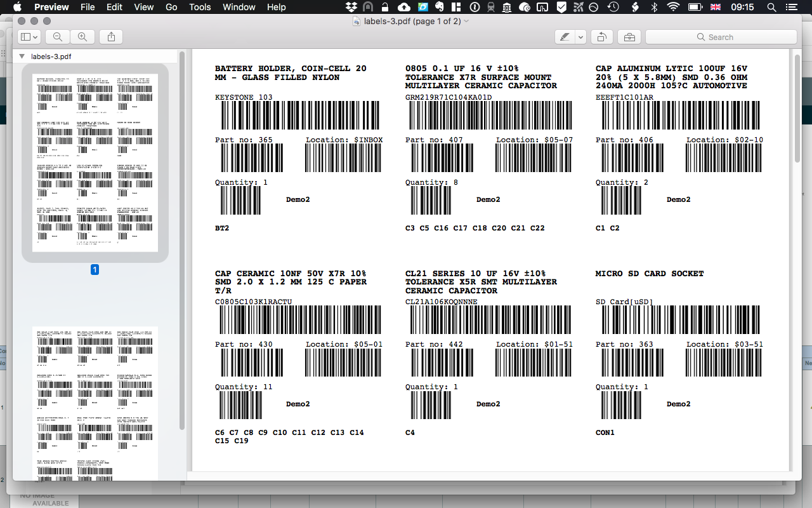Screen dimensions: 812x508
Task: Open the Bluetooth status menu
Action: coord(655,7)
